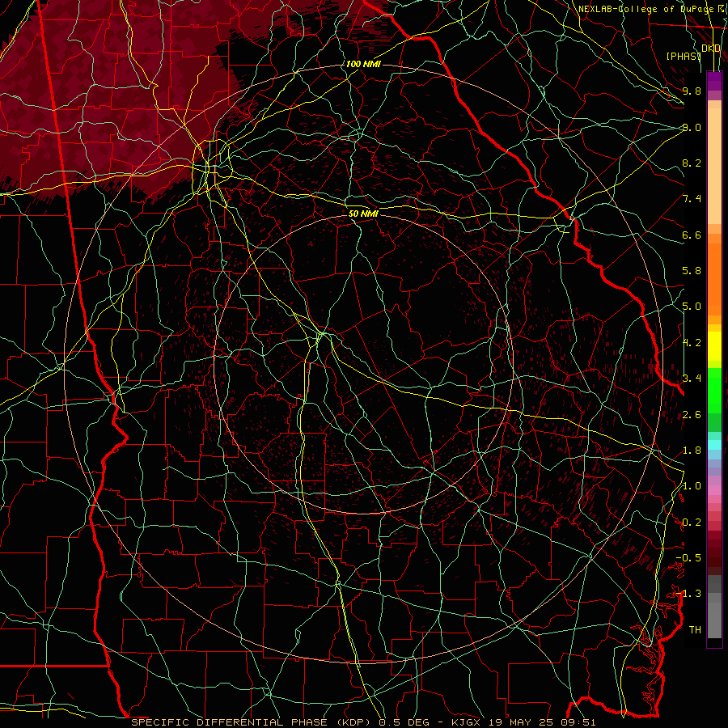
Task: Click the '1.8' scale value
Action: point(692,451)
